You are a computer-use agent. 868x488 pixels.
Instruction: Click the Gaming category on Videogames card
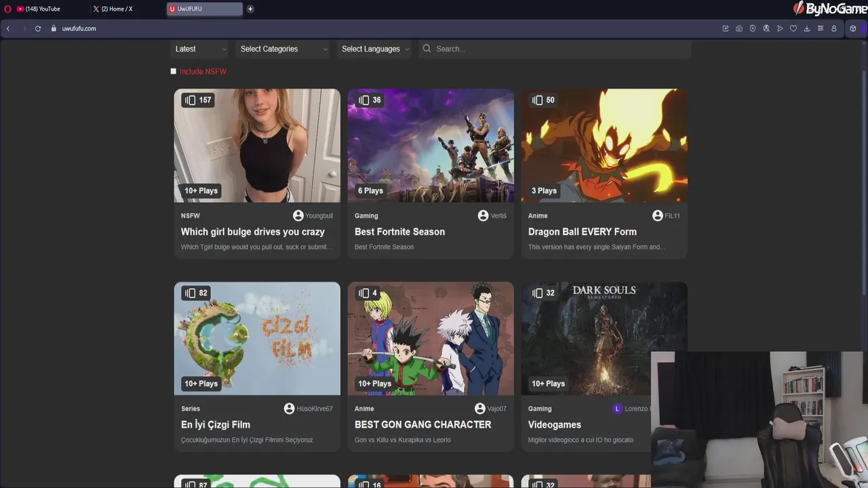coord(540,409)
